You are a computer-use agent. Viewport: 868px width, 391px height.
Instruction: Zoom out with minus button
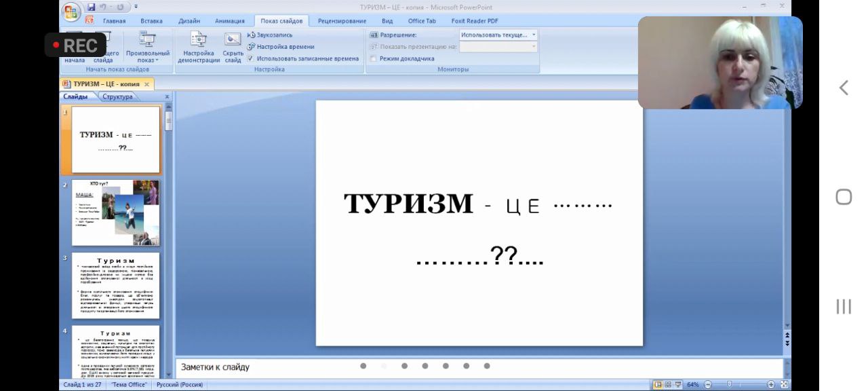tap(708, 384)
